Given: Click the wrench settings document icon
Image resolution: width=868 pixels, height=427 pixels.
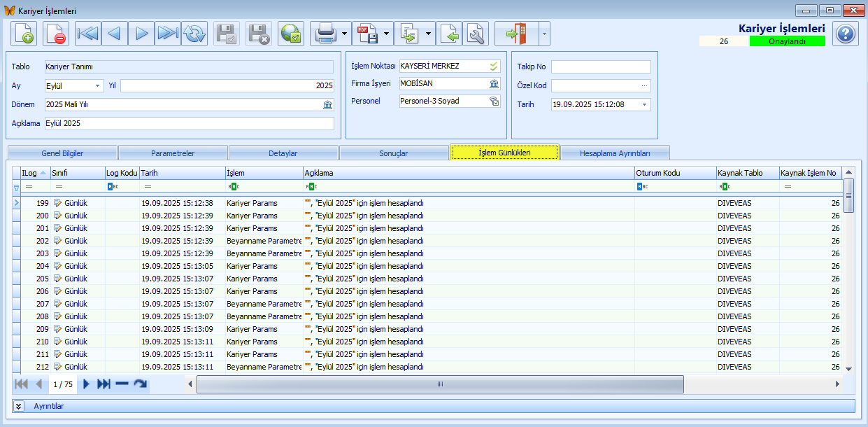Looking at the screenshot, I should 476,34.
